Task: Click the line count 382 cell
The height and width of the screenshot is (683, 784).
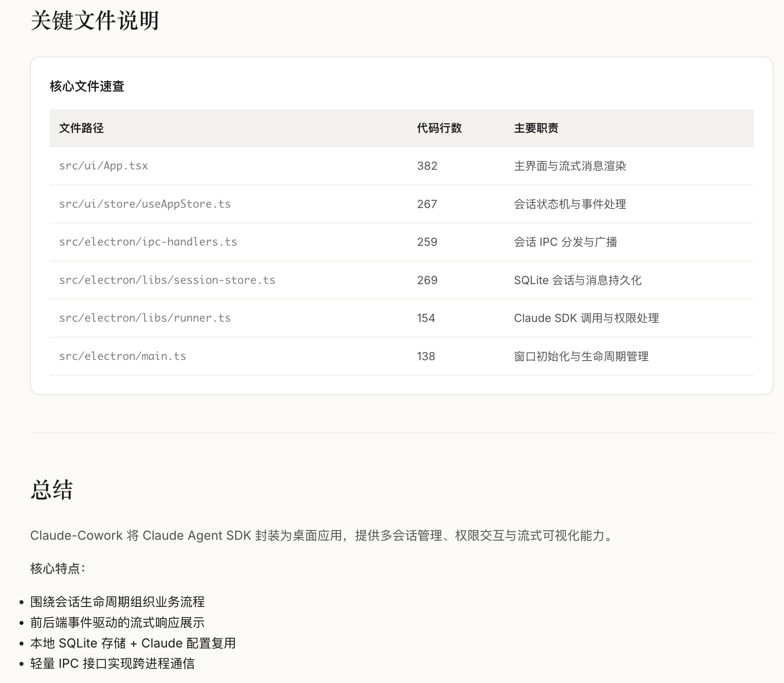Action: click(427, 166)
